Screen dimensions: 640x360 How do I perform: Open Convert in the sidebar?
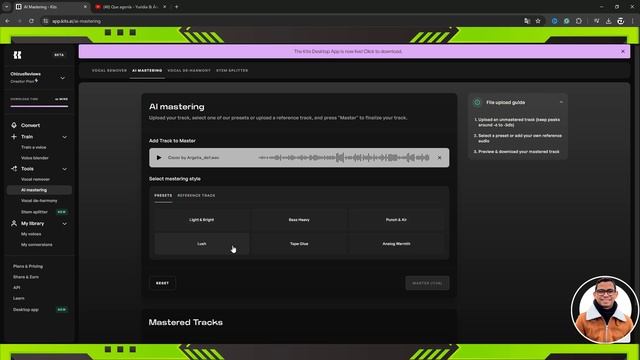(30, 125)
